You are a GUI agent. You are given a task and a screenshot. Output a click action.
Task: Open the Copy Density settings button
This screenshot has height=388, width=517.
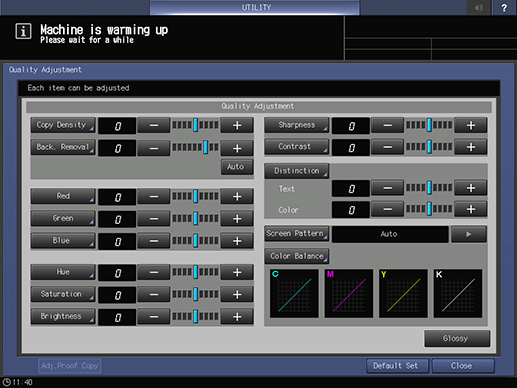(x=63, y=125)
